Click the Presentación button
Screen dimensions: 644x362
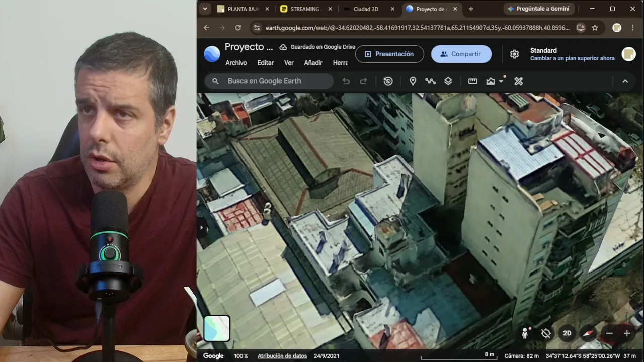point(389,54)
